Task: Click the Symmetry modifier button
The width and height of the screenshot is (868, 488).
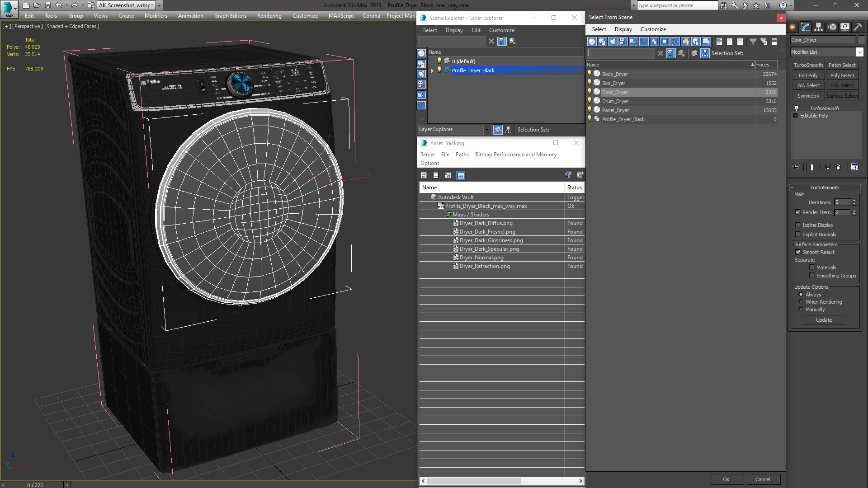Action: [x=808, y=96]
